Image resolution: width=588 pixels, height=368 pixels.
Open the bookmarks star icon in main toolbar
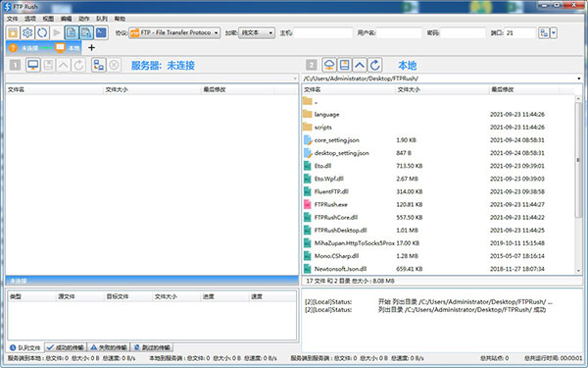click(x=13, y=33)
